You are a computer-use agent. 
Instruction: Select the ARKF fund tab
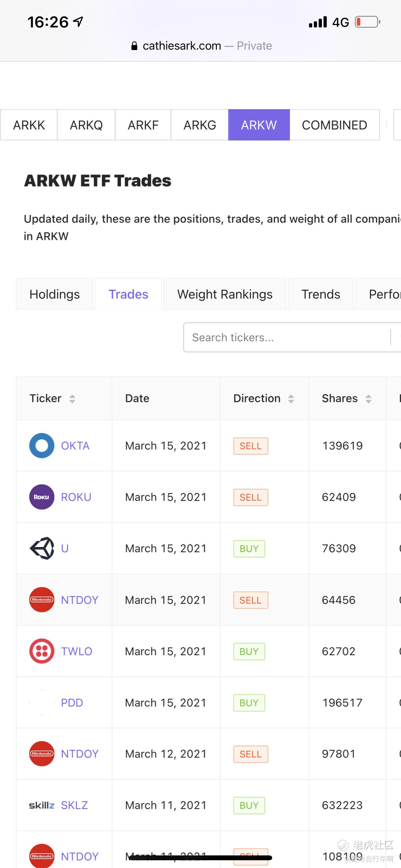coord(143,125)
